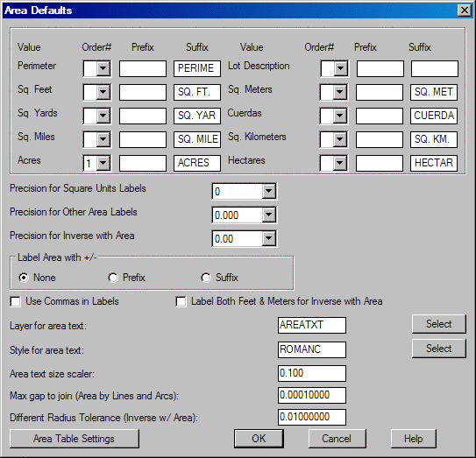Open the Help button

coord(414,439)
